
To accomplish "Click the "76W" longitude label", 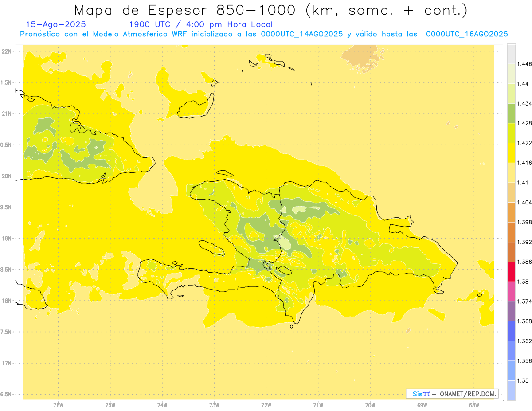I will coord(58,405).
